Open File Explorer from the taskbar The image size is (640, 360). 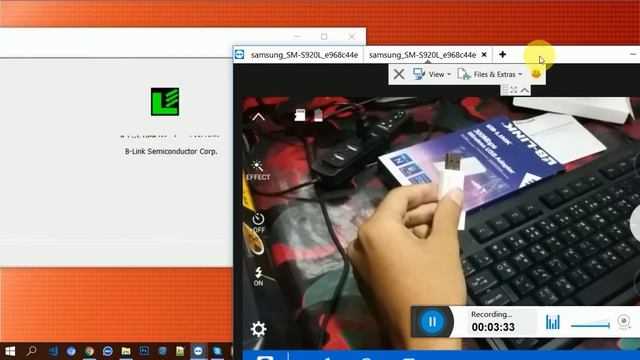pyautogui.click(x=126, y=351)
